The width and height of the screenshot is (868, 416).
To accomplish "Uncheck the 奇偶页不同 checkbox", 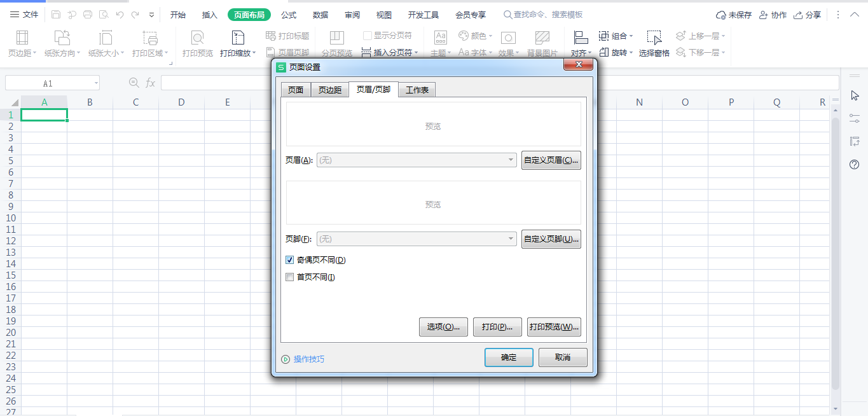I will [290, 260].
